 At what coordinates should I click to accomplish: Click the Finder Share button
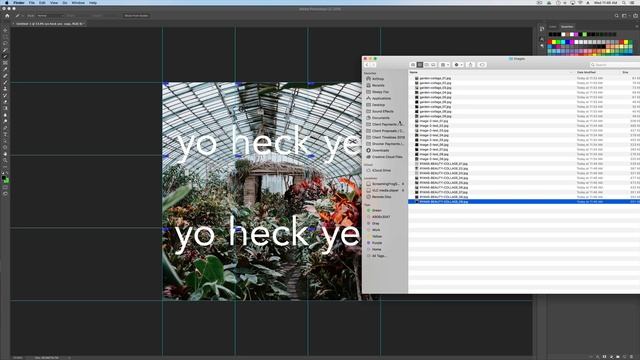coord(471,65)
